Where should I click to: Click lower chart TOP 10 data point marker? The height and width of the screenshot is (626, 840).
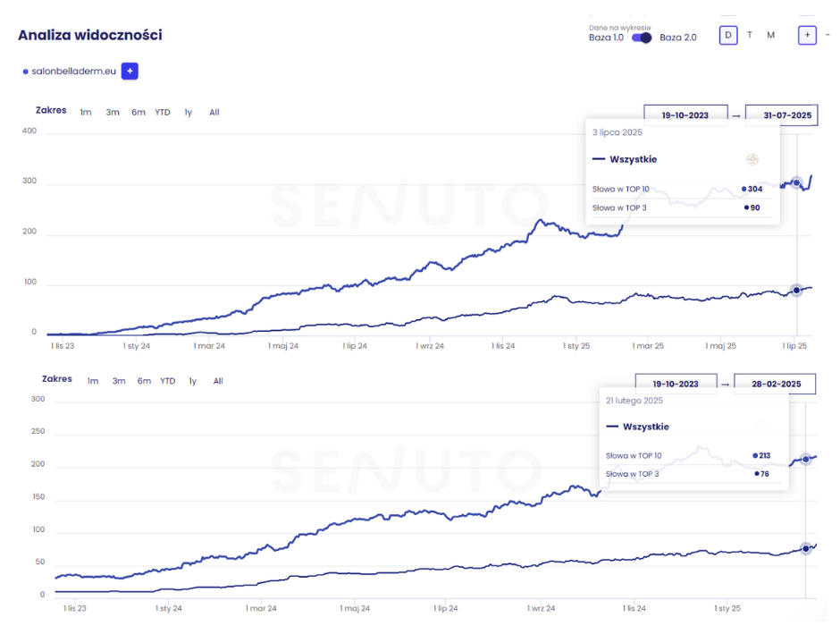click(x=806, y=460)
